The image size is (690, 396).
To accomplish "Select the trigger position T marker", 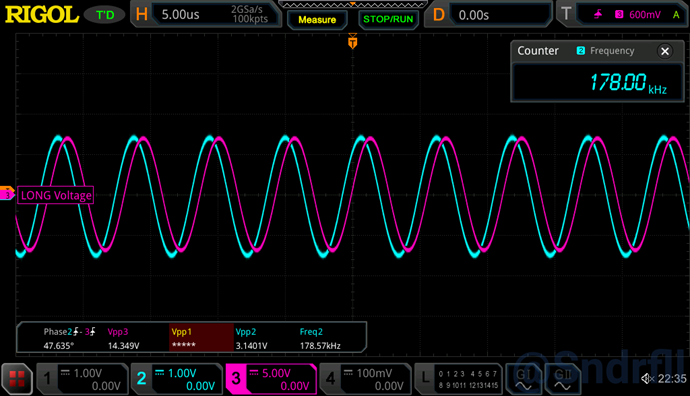I will coord(352,42).
